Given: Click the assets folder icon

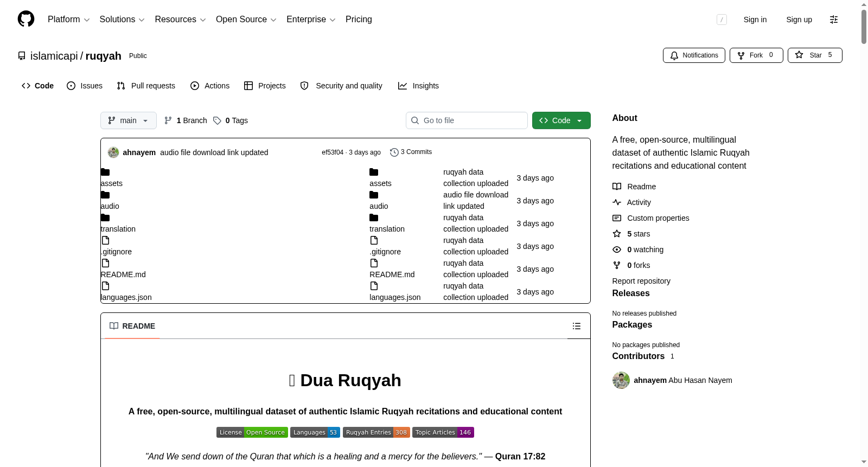Looking at the screenshot, I should 105,172.
